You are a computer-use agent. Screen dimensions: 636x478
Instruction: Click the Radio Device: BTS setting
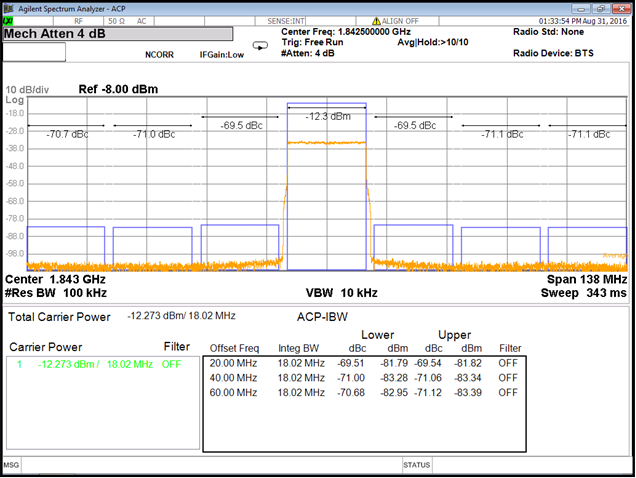point(553,53)
